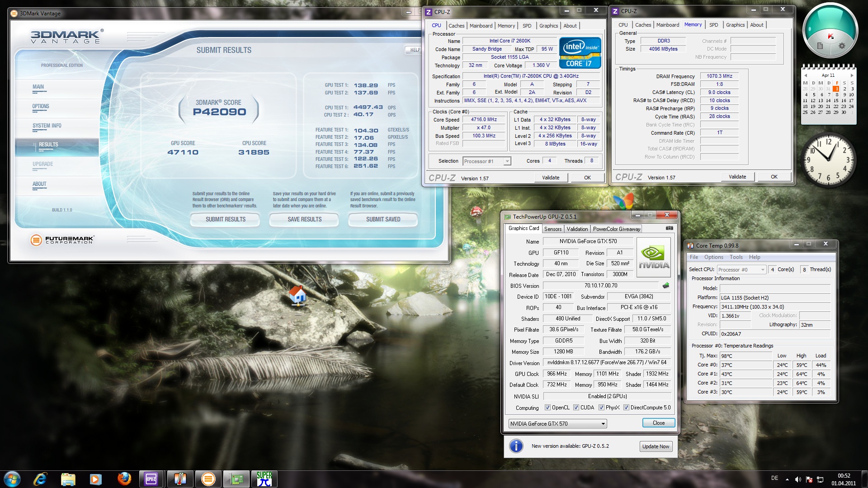Click the taskbar clock showing 00:52
868x488 pixels.
844,479
